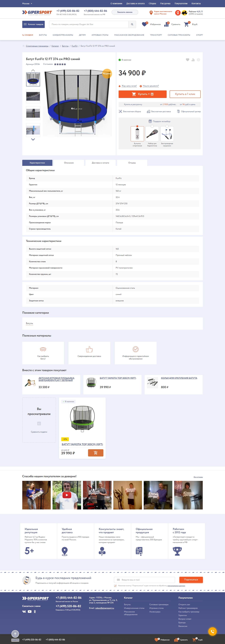225x644 pixels.
Task: Open the Москва city dropdown
Action: pyautogui.click(x=27, y=3)
